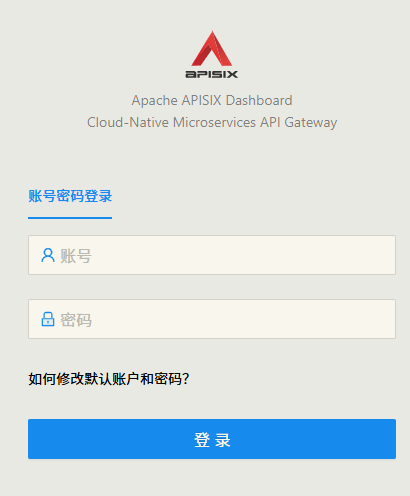This screenshot has height=496, width=410.
Task: Click the empty right end of password field
Action: [x=367, y=319]
